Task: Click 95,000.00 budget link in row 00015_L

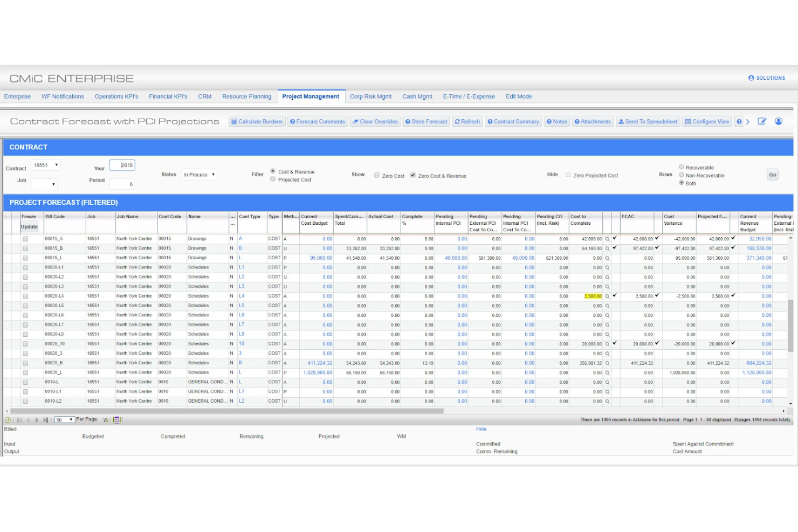Action: pyautogui.click(x=321, y=258)
